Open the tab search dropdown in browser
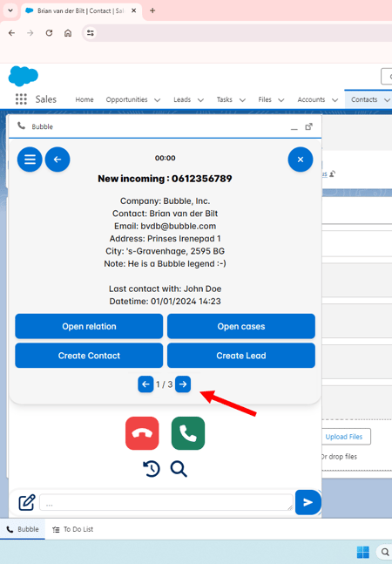The width and height of the screenshot is (392, 564). (10, 10)
